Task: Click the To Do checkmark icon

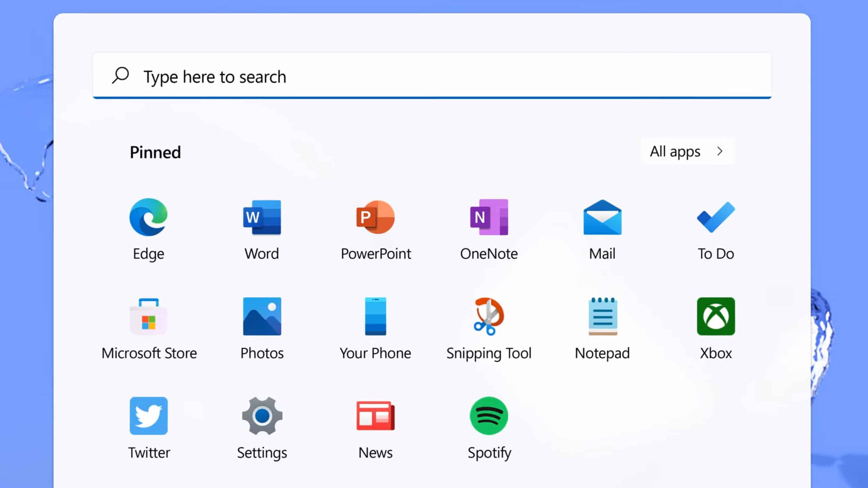Action: click(716, 217)
